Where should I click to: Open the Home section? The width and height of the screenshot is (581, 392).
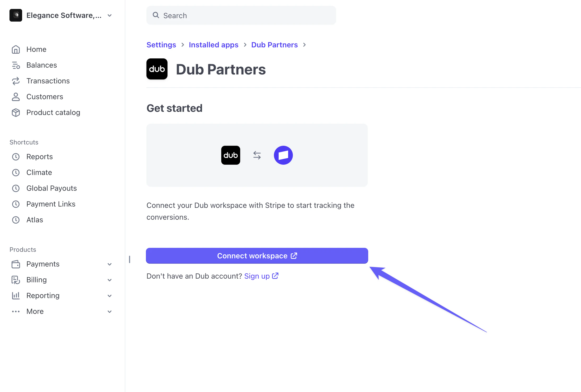(x=36, y=49)
